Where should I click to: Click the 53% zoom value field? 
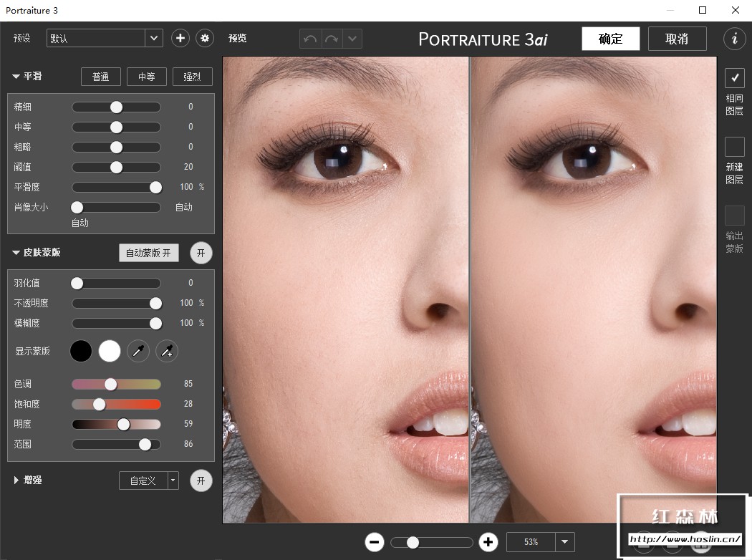pos(531,542)
